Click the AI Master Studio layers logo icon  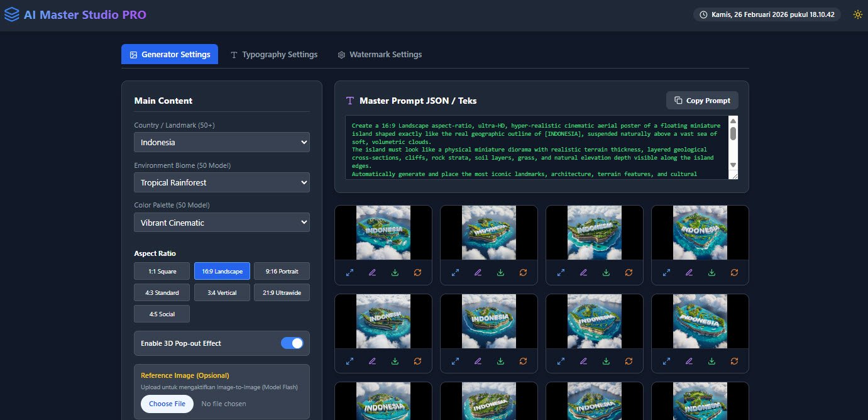click(11, 14)
